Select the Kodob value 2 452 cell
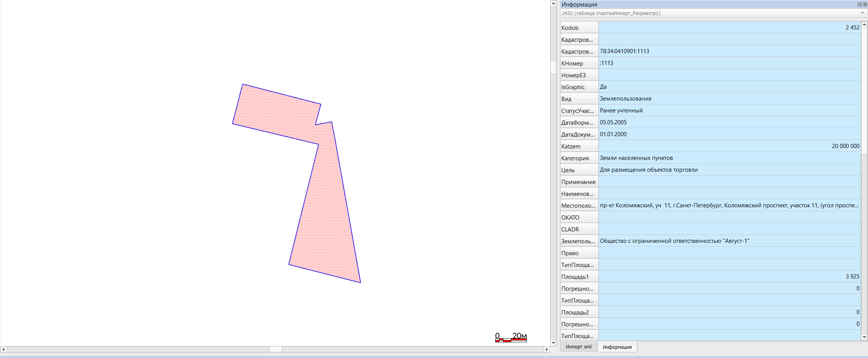The height and width of the screenshot is (358, 868). [x=729, y=28]
